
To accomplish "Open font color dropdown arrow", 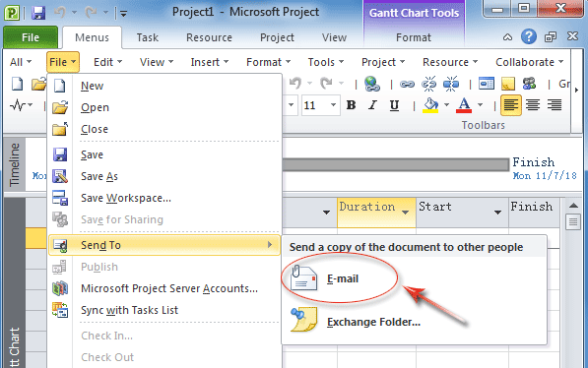I will [x=480, y=105].
